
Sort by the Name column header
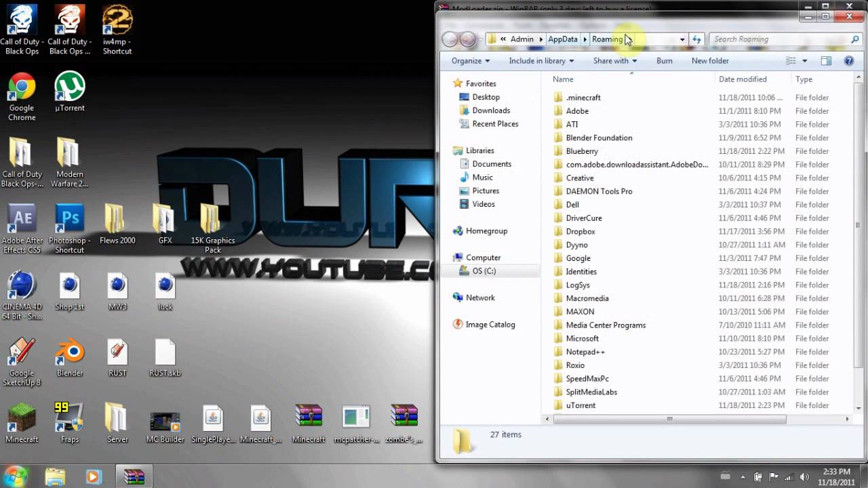point(563,79)
